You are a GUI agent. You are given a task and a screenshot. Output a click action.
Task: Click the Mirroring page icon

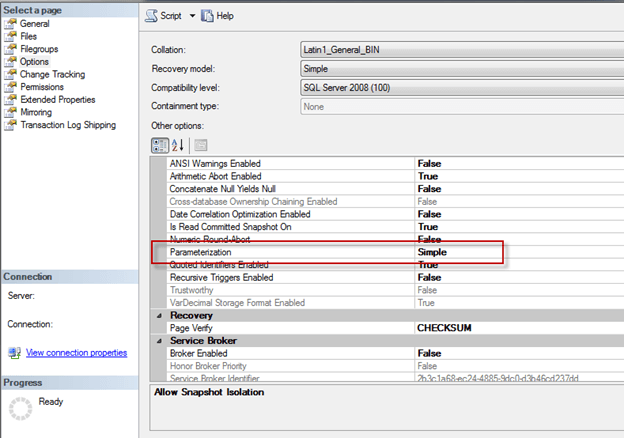coord(10,112)
